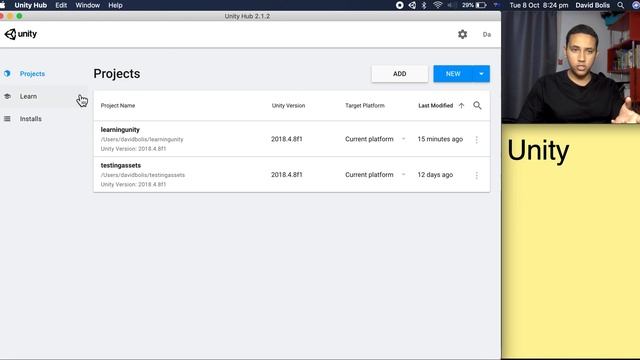This screenshot has height=360, width=640.
Task: Click the Unity logo in header
Action: [21, 34]
